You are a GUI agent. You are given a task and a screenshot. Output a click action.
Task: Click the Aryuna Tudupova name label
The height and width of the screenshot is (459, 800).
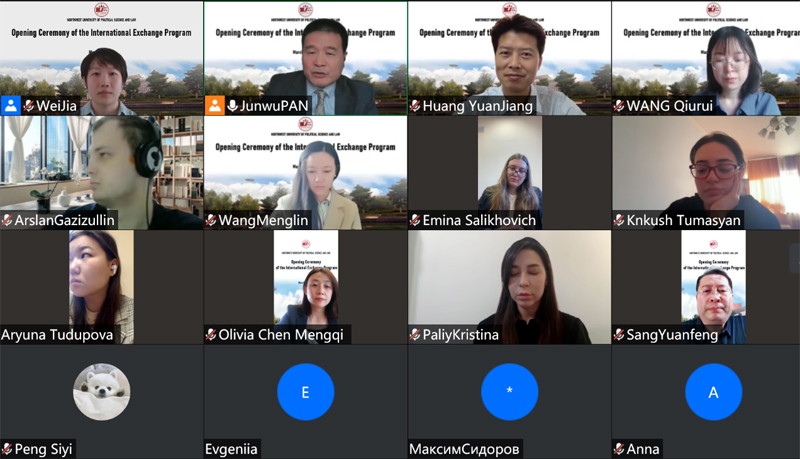click(57, 335)
